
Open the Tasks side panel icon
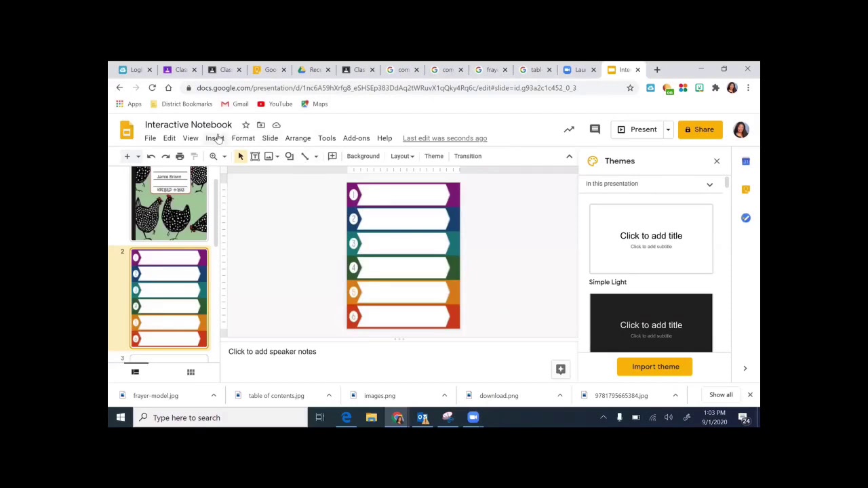pos(746,218)
